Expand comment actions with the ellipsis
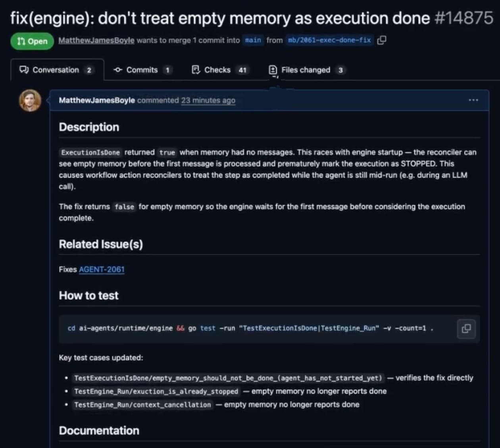The image size is (500, 448). pos(473,100)
